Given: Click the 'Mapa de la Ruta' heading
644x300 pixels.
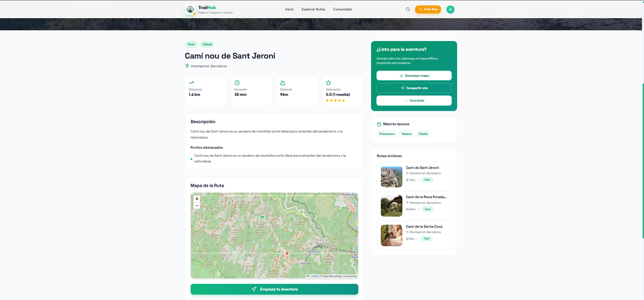Looking at the screenshot, I should pos(207,186).
